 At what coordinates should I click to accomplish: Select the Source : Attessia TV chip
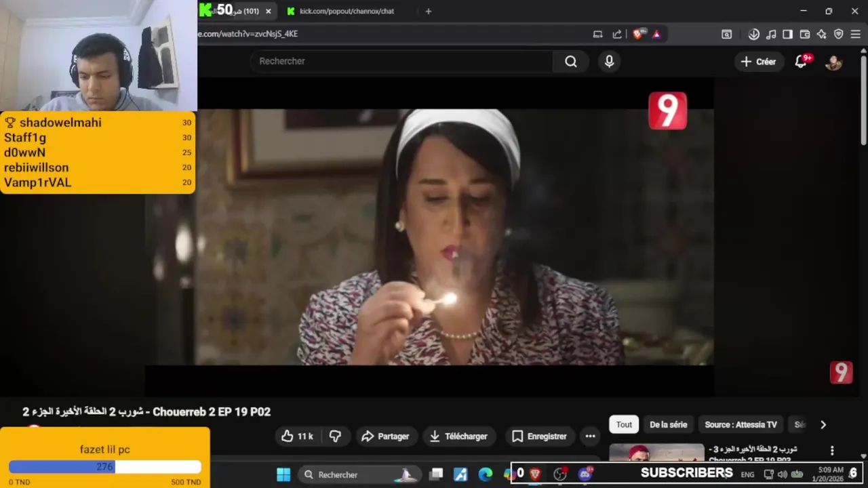741,424
